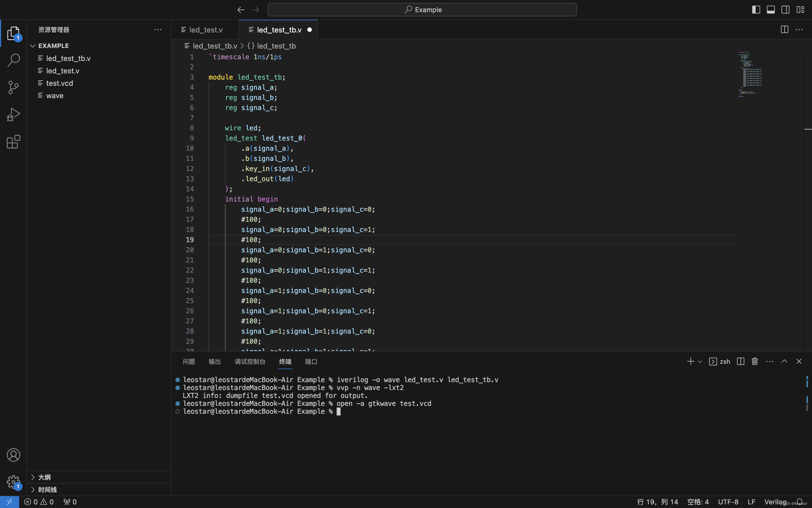812x508 pixels.
Task: Split the editor to the right
Action: click(x=784, y=30)
